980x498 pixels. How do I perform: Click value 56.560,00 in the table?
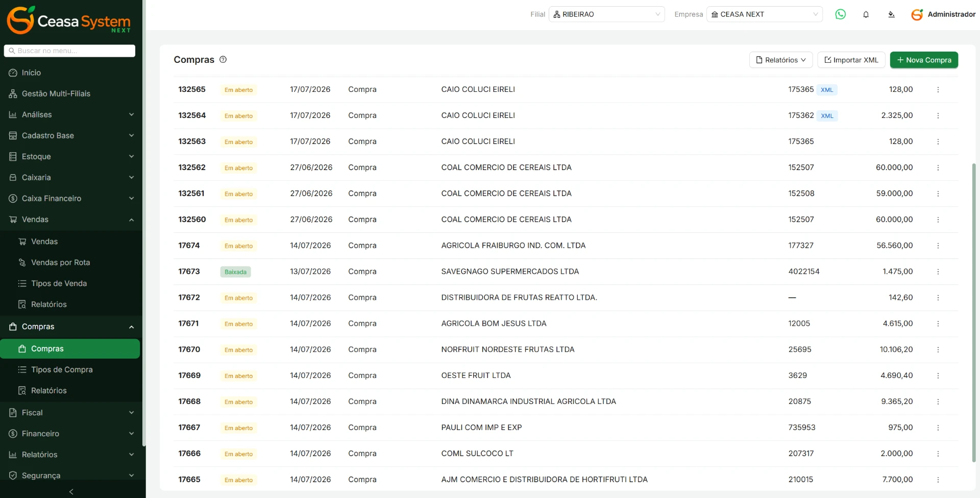pos(895,245)
